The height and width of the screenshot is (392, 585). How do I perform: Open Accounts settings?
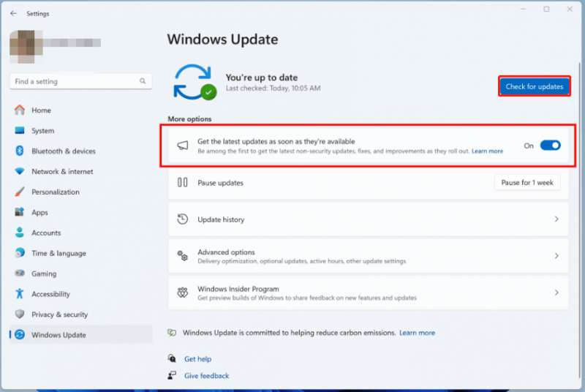[x=81, y=233]
